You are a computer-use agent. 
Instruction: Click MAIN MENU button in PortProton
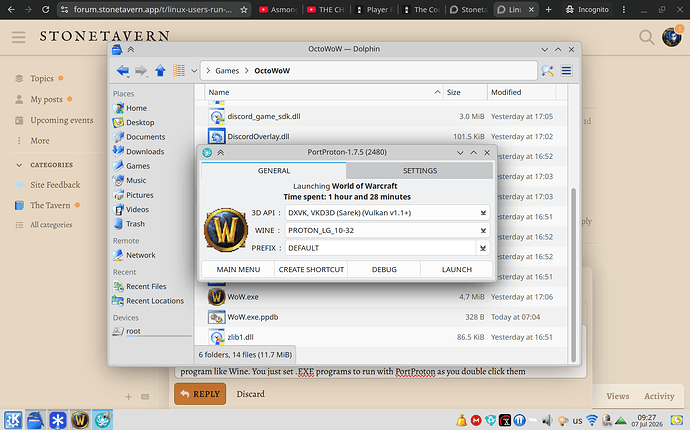pos(238,269)
